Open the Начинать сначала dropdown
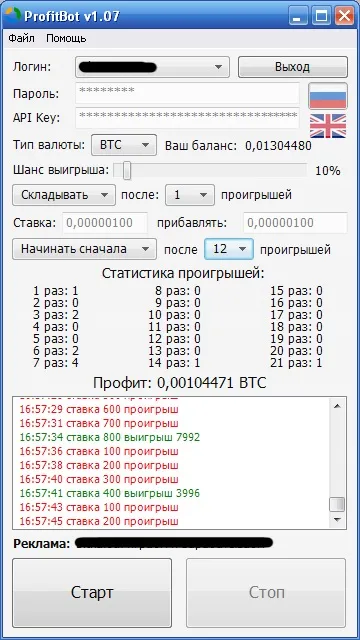Screen dimensions: 360x640 tap(84, 249)
